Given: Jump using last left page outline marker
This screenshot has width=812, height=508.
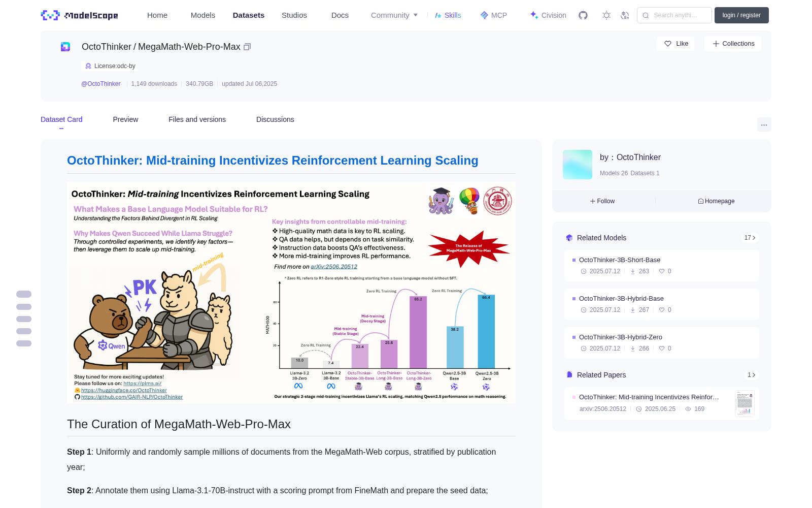Looking at the screenshot, I should pyautogui.click(x=24, y=343).
